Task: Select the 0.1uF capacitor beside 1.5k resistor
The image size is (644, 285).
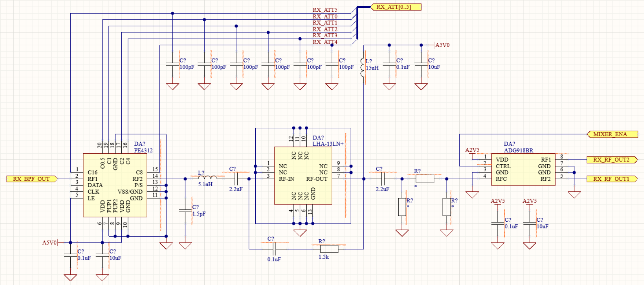Action: coord(274,249)
